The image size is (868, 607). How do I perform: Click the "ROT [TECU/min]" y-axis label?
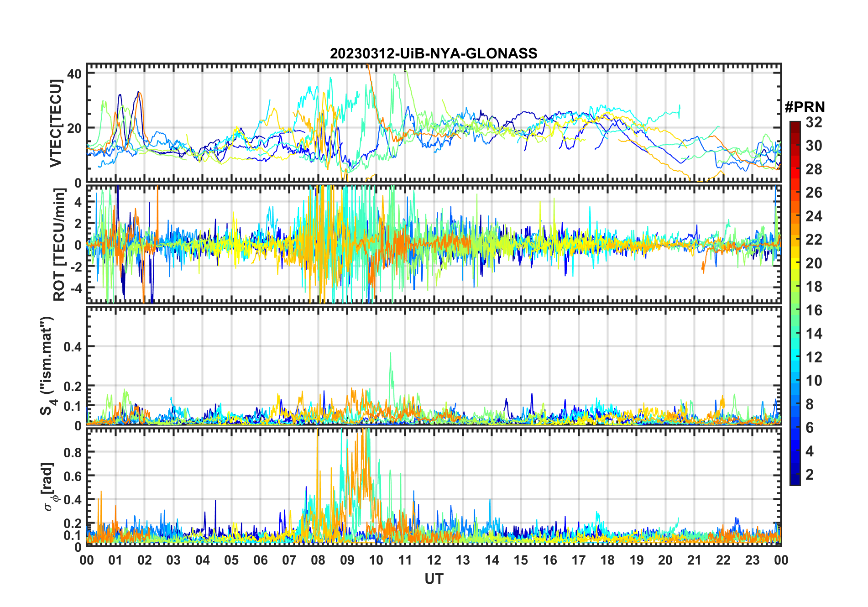click(x=59, y=244)
